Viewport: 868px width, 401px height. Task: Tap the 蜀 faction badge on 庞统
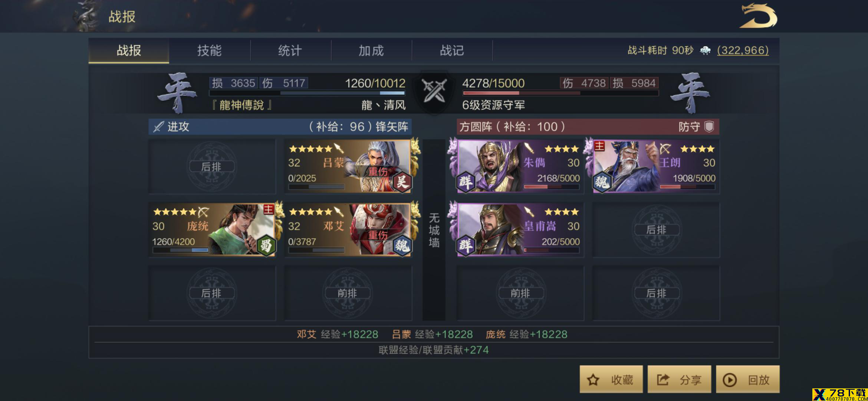pyautogui.click(x=266, y=245)
